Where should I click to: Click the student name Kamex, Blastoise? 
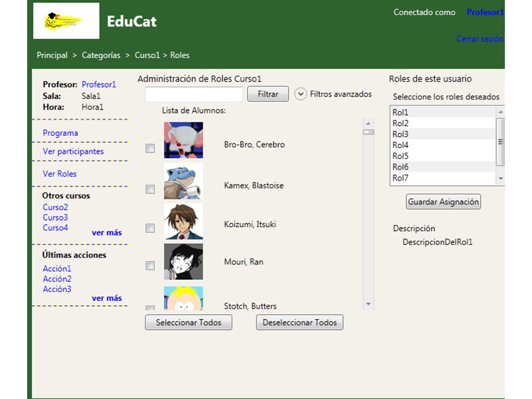tap(254, 186)
